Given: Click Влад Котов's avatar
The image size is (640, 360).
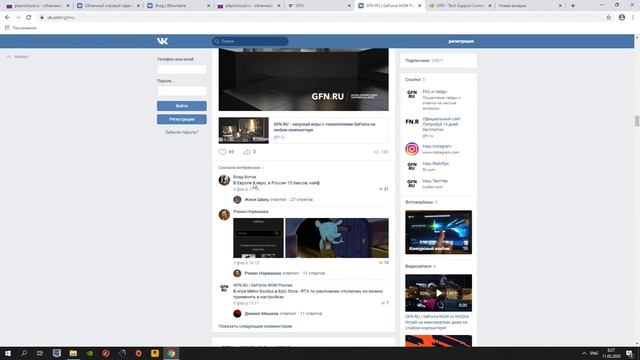Looking at the screenshot, I should [x=224, y=180].
